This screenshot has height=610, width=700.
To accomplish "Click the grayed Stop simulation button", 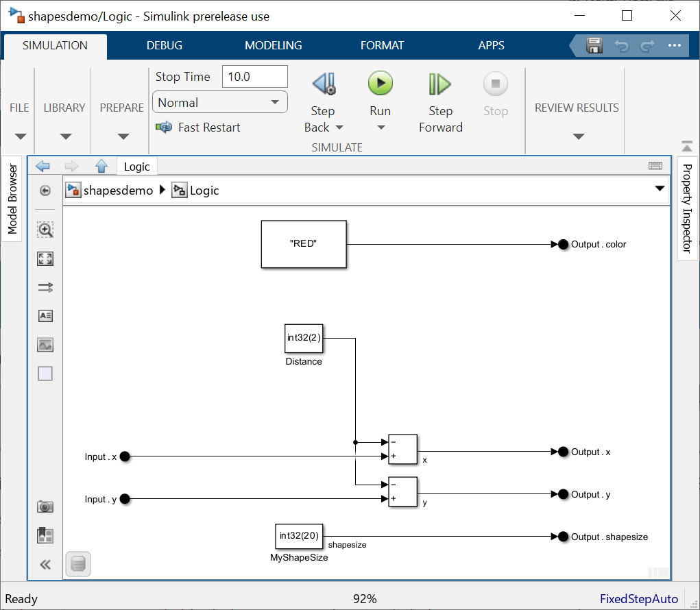I will [496, 84].
